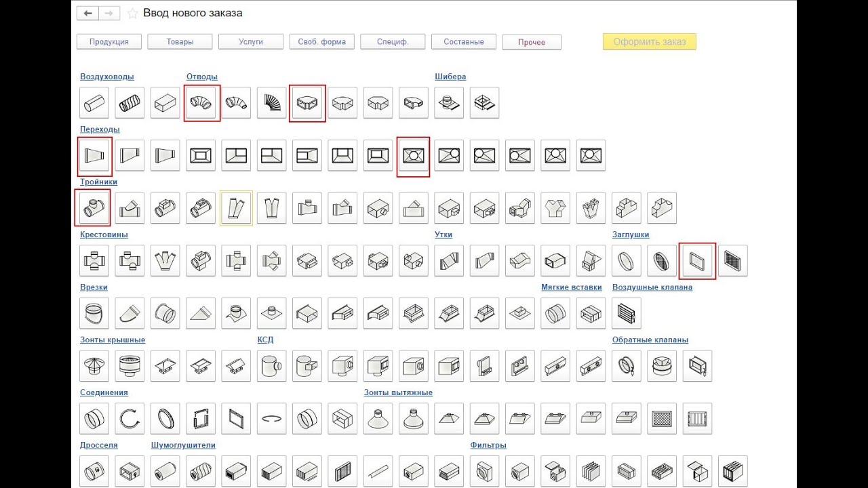This screenshot has width=868, height=488.
Task: Follow the Шумоглушители heading link
Action: [183, 445]
